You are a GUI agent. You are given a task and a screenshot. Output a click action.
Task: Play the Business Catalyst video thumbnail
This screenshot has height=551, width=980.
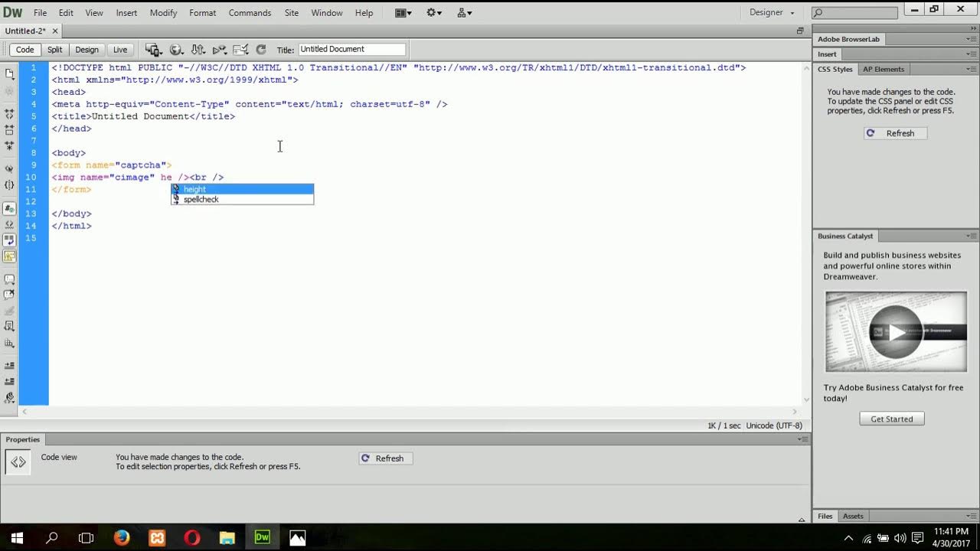coord(896,331)
